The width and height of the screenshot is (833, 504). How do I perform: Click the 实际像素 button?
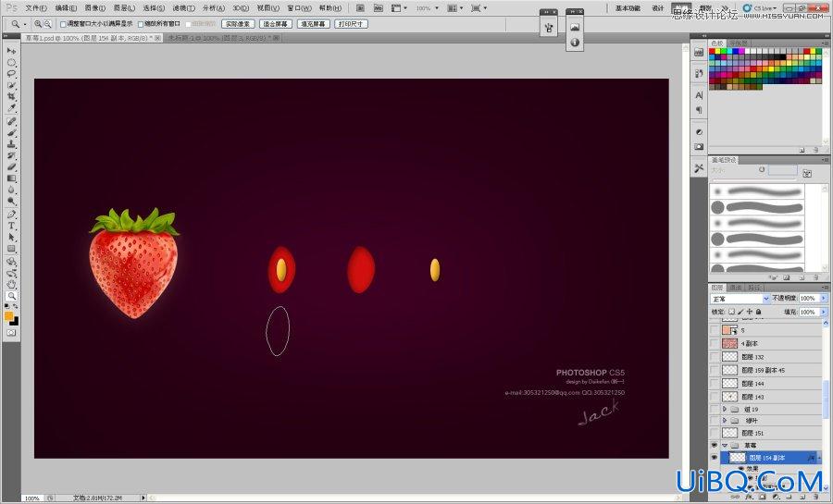pos(238,24)
